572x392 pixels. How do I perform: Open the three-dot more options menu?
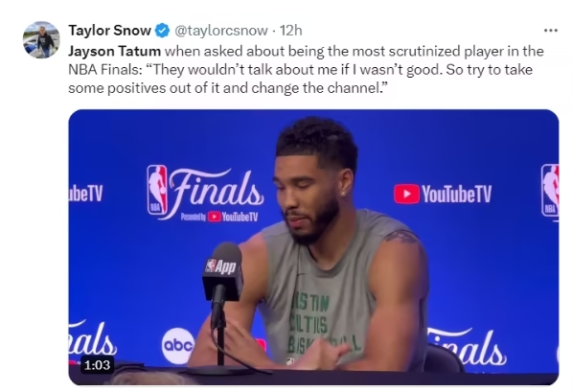coord(551,31)
